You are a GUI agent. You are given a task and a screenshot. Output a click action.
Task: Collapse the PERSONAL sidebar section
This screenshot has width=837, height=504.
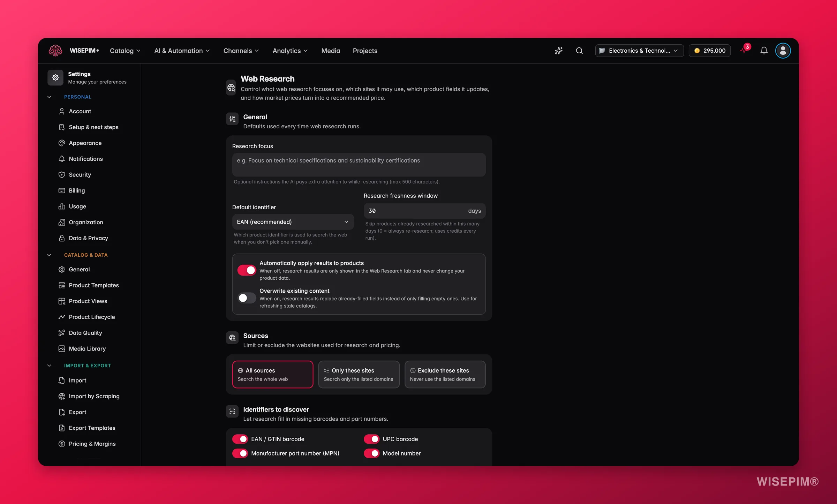click(x=49, y=97)
